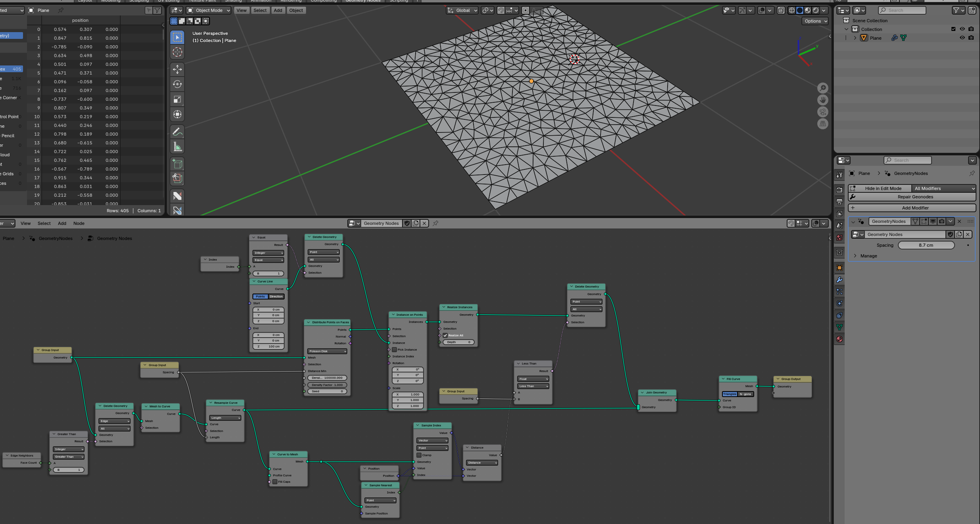Open the Select menu in 3D viewport
The width and height of the screenshot is (980, 524).
tap(260, 10)
